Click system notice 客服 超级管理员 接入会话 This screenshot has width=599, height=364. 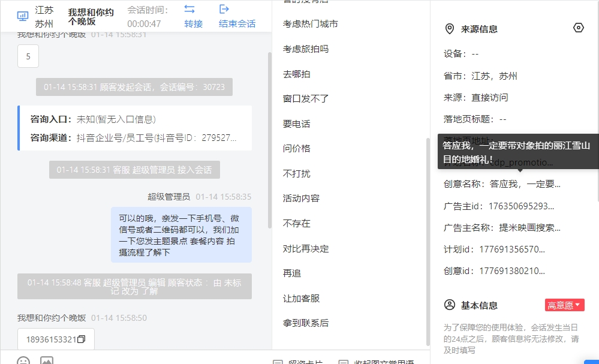coord(134,170)
